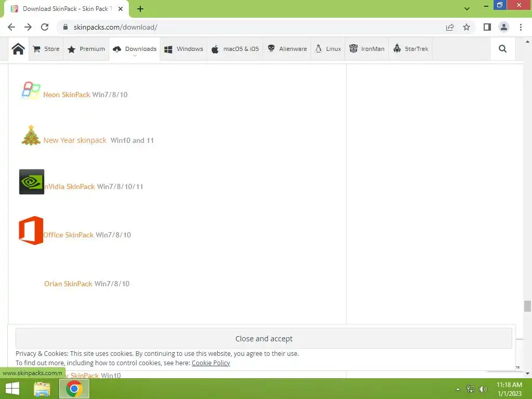Screen dimensions: 532x399
Task: Click the site search magnifier icon
Action: coord(502,49)
